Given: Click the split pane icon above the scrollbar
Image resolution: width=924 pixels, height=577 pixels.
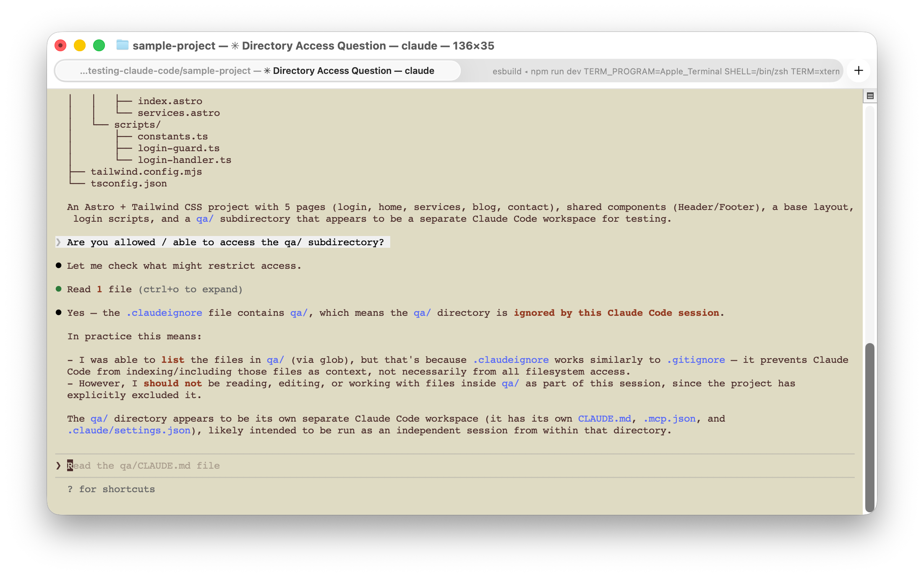Looking at the screenshot, I should point(870,96).
